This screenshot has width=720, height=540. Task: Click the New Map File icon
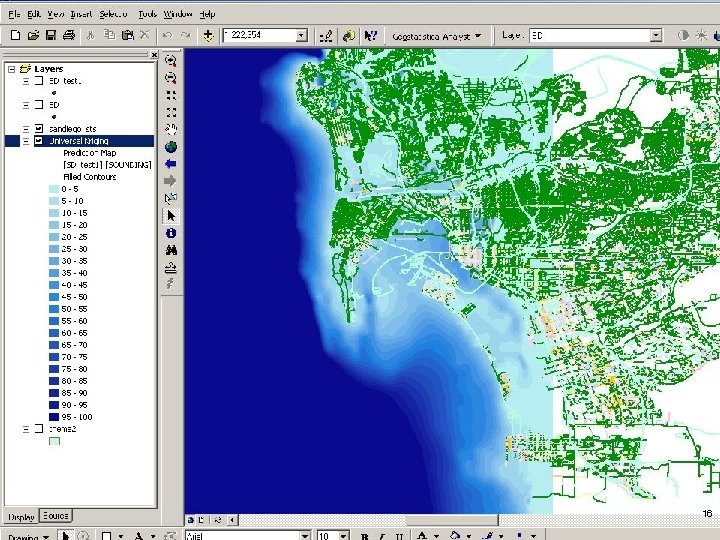15,35
